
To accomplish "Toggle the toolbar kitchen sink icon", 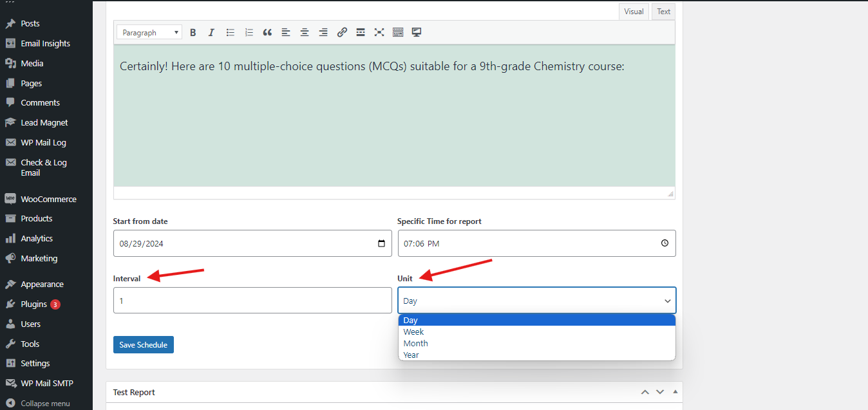I will click(x=398, y=32).
